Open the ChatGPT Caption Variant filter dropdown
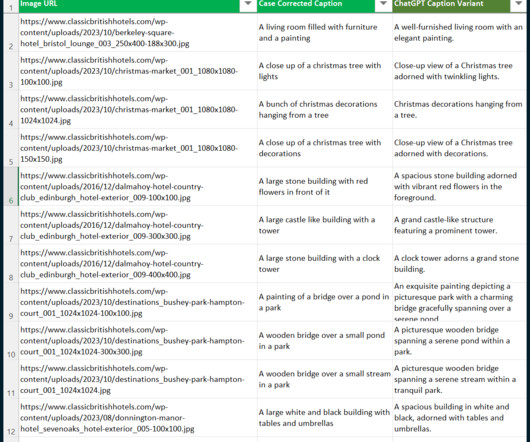The image size is (530, 442). pos(519,4)
